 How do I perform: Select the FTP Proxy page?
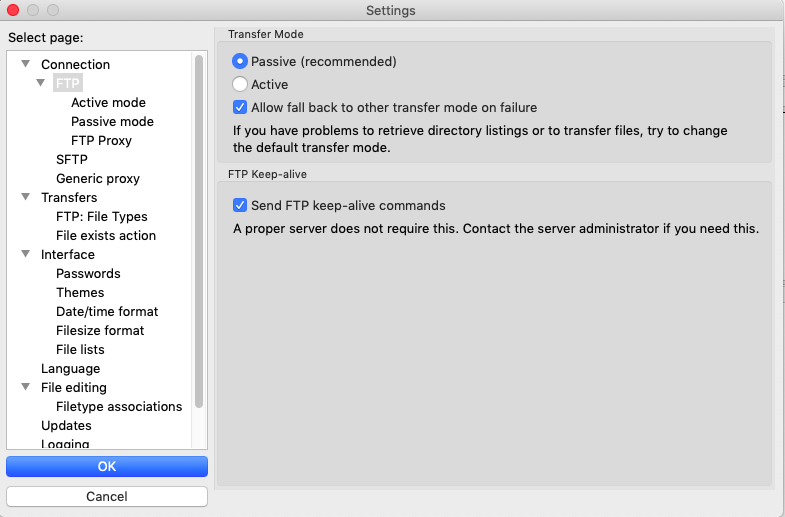(101, 140)
